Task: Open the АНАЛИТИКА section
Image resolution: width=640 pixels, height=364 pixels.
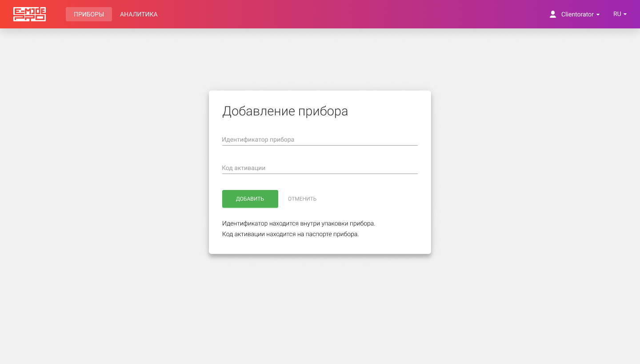Action: (x=139, y=14)
